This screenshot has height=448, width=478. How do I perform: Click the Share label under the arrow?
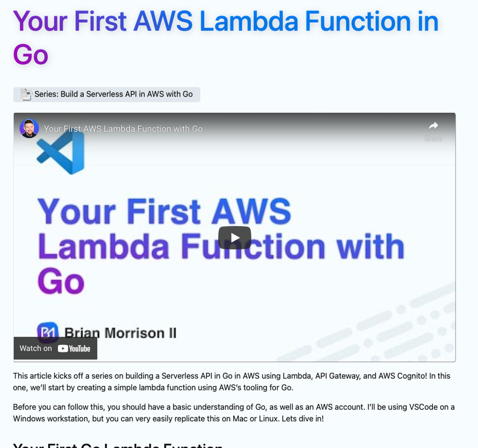pyautogui.click(x=433, y=139)
